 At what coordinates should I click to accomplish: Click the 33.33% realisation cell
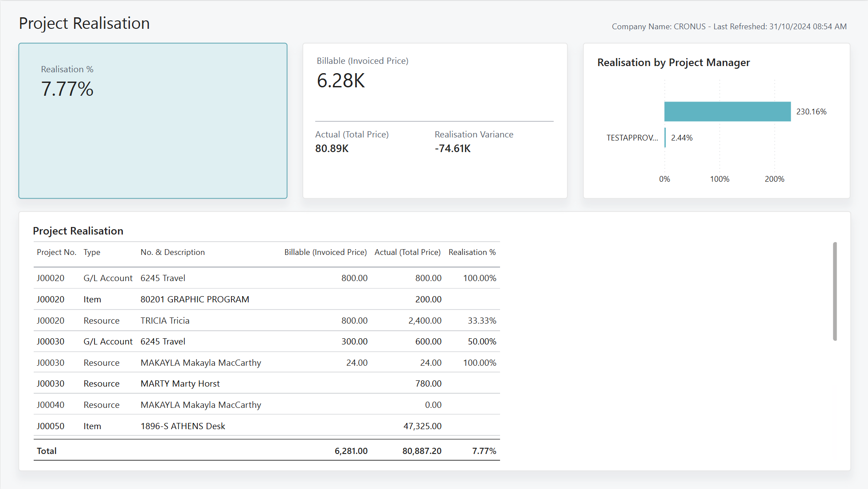coord(482,321)
